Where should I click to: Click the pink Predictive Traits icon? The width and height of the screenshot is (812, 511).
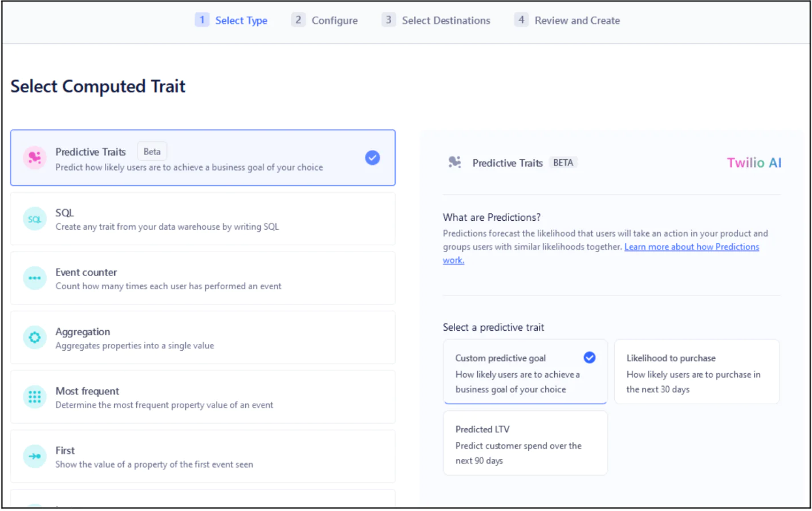(x=34, y=158)
